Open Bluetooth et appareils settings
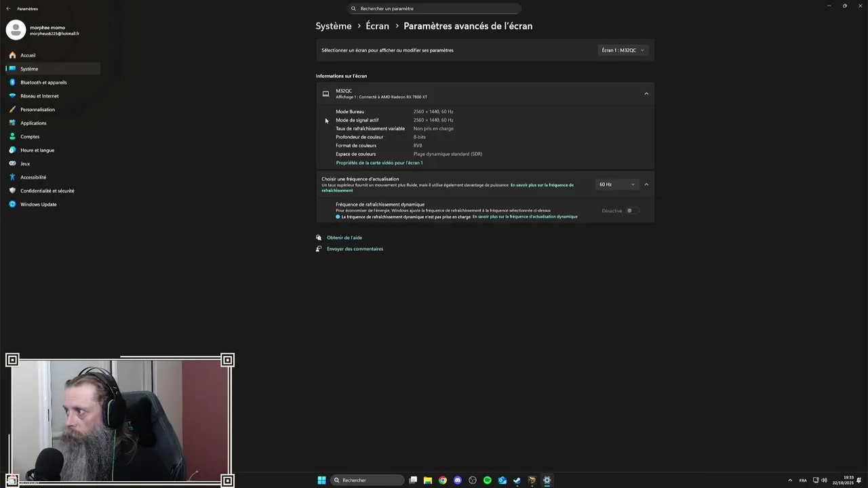The width and height of the screenshot is (868, 488). pyautogui.click(x=53, y=82)
